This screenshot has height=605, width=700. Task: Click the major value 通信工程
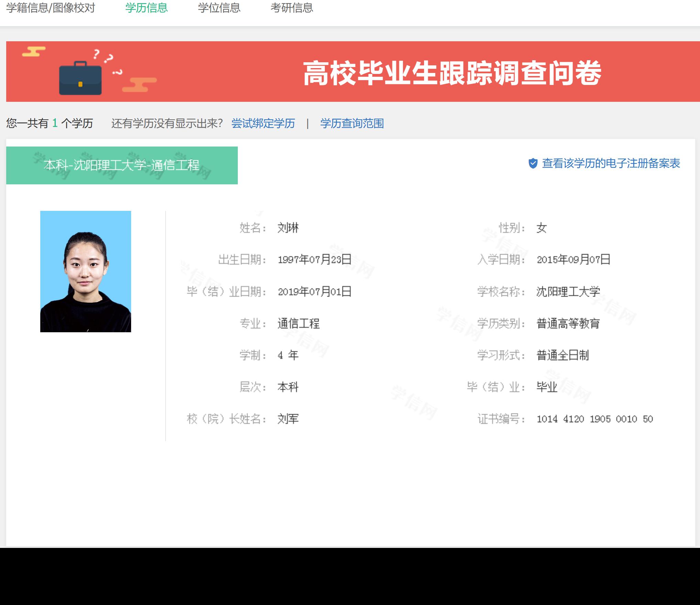click(298, 324)
